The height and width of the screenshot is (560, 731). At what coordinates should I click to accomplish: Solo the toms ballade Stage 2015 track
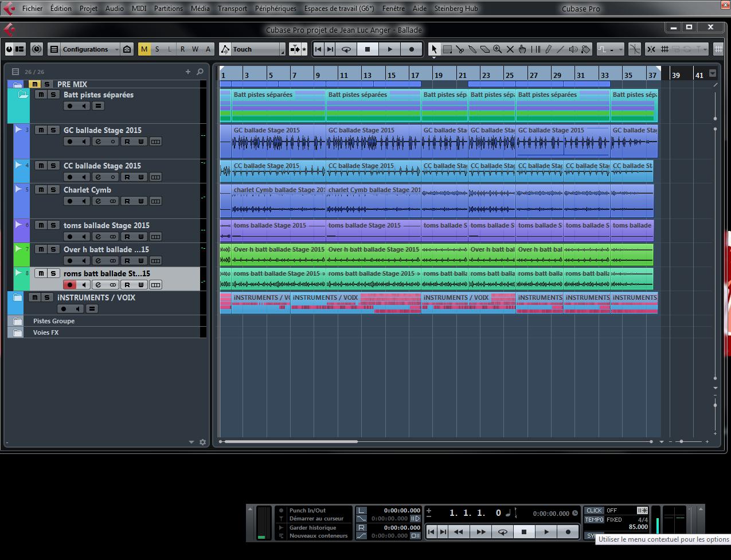[x=53, y=225]
